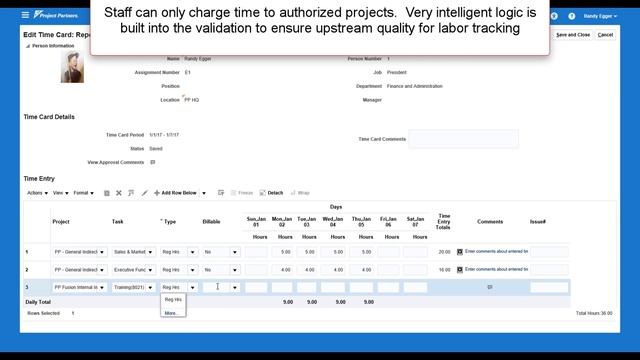Click row 1 total 20.00
The image size is (640, 360).
pos(444,252)
